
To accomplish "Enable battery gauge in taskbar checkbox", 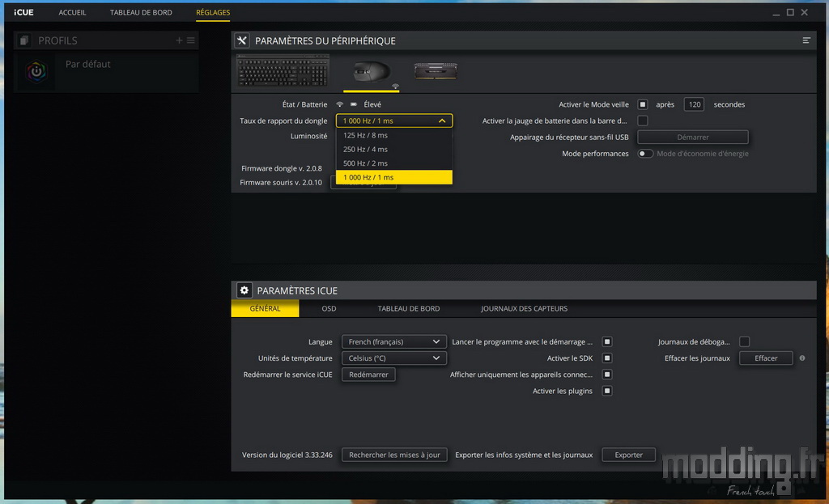I will [x=642, y=121].
